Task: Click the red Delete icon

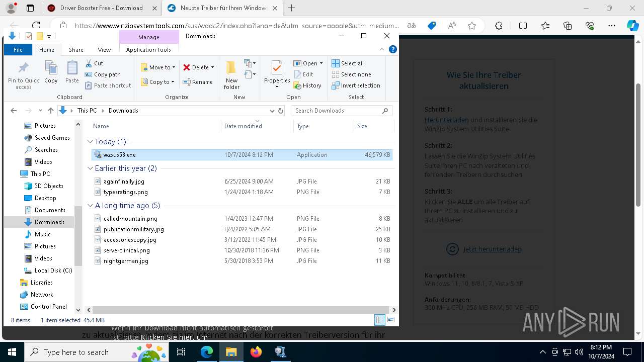Action: pyautogui.click(x=187, y=67)
